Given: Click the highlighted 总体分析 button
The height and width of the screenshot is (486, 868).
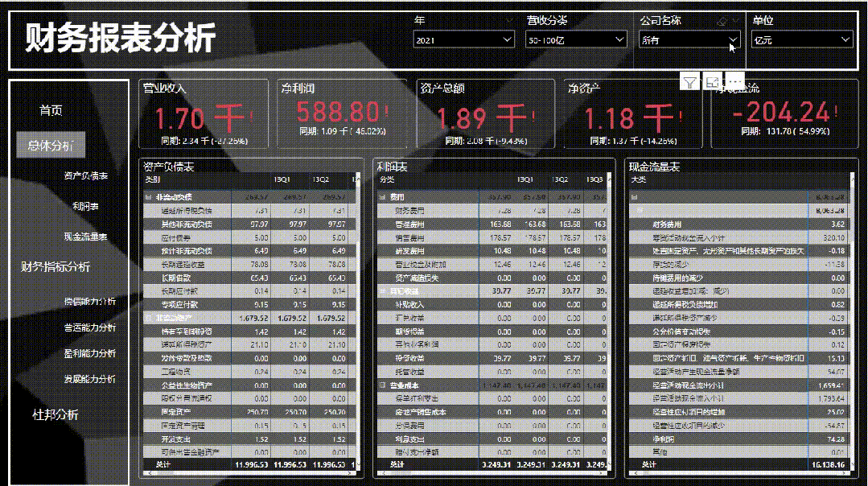Looking at the screenshot, I should 51,146.
